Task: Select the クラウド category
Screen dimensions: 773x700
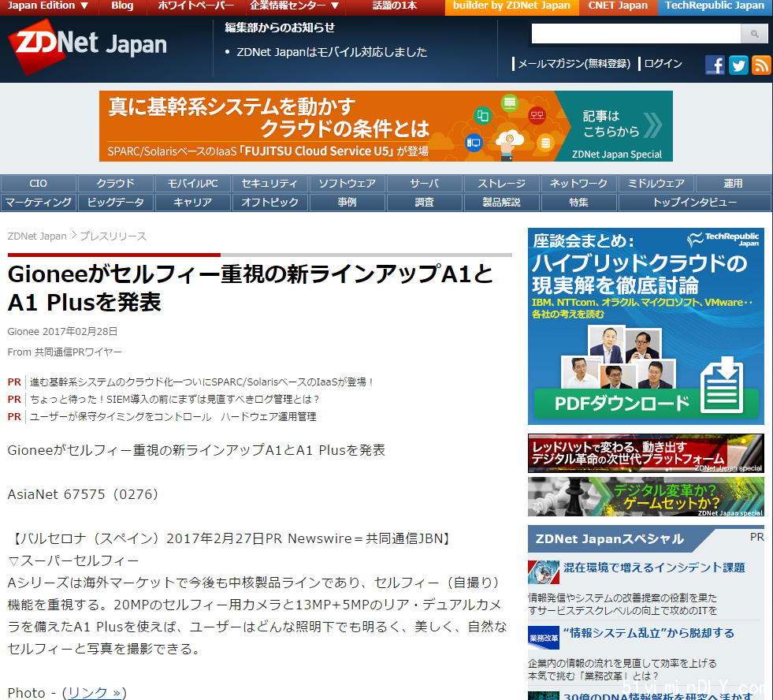Action: [115, 184]
